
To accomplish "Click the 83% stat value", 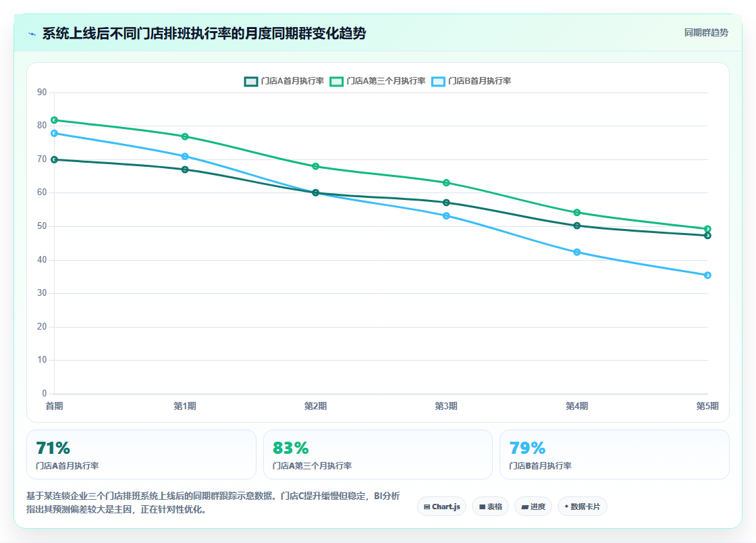I will tap(291, 448).
